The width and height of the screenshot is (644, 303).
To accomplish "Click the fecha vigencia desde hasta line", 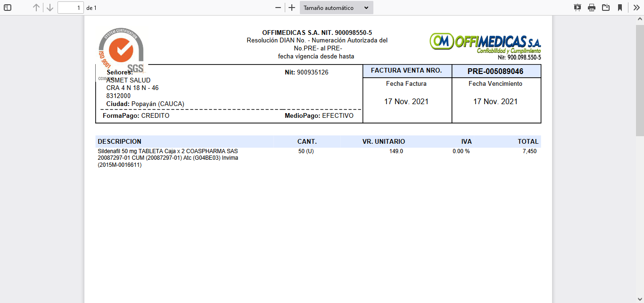I will 316,57.
